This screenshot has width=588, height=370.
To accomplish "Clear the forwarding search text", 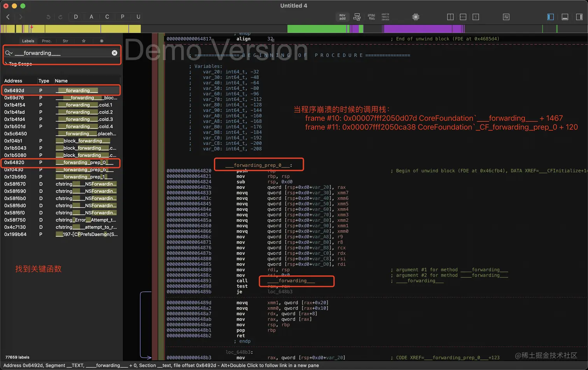I will coord(114,53).
